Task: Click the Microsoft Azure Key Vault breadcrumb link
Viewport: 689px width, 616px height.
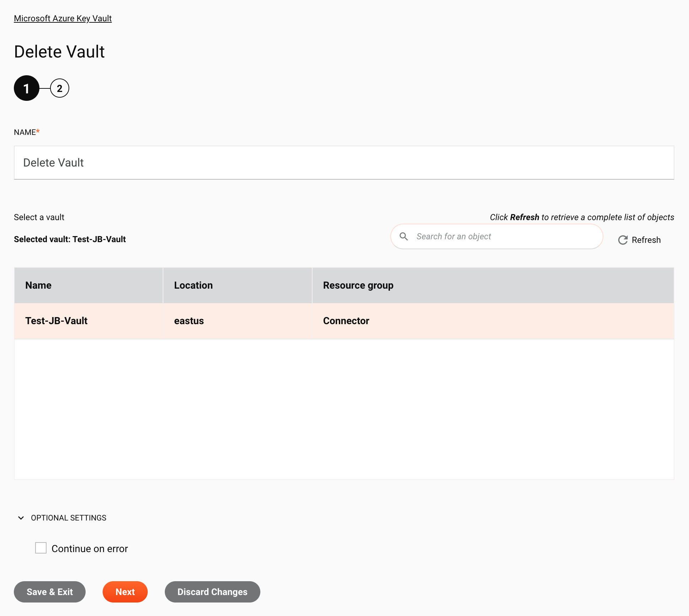Action: click(x=63, y=18)
